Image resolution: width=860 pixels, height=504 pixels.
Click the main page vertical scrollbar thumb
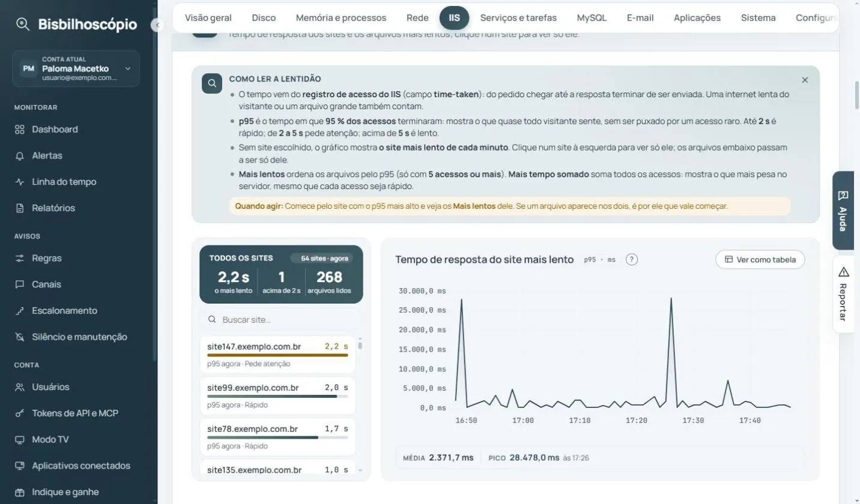856,94
